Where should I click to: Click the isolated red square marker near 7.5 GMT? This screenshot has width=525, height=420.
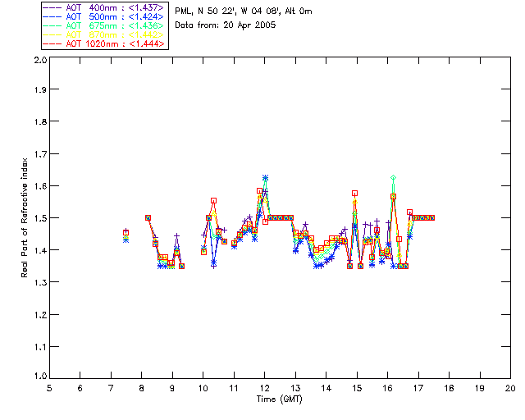point(126,233)
